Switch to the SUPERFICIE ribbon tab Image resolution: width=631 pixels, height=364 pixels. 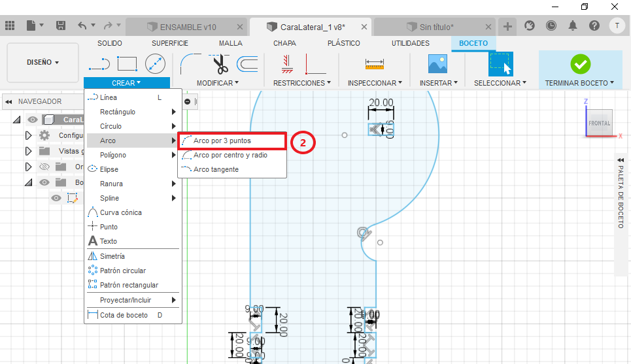[x=170, y=43]
